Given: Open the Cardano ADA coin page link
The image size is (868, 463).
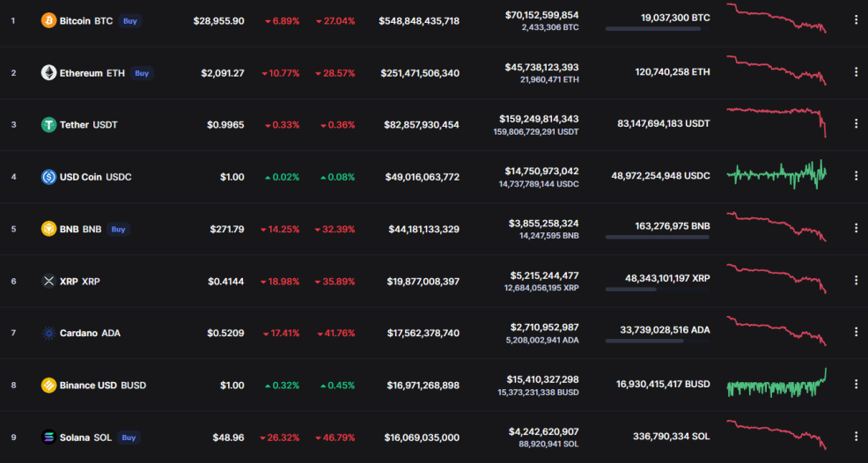Looking at the screenshot, I should [90, 333].
